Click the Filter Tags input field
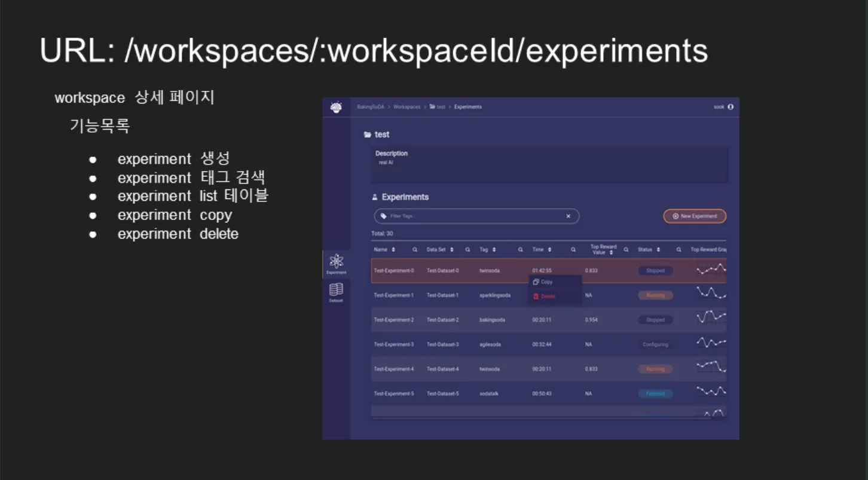The image size is (868, 480). [472, 216]
